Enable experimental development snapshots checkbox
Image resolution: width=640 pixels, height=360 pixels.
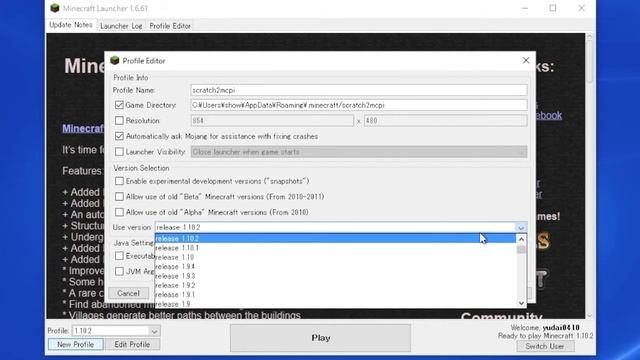coord(119,181)
